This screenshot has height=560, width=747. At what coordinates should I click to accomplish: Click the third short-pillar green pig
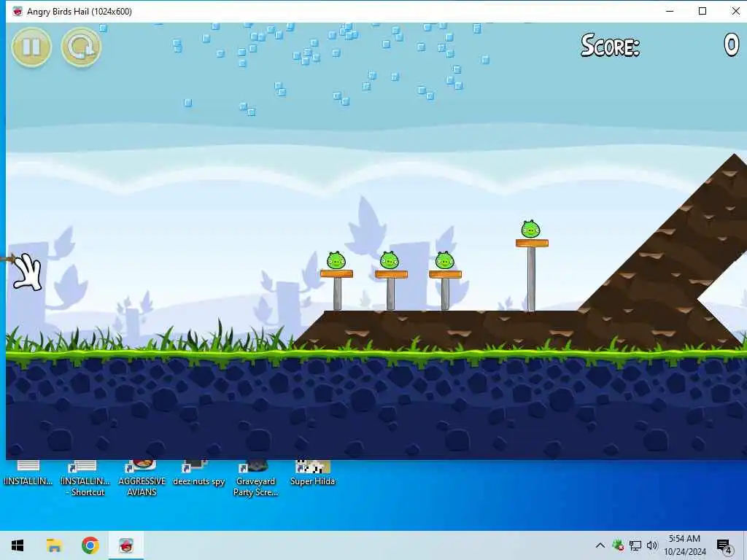coord(444,260)
